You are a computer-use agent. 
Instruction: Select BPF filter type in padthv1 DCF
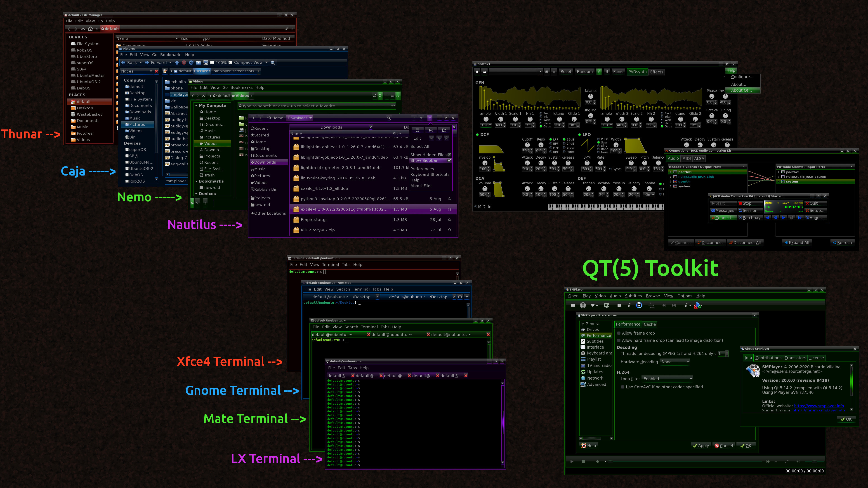tap(551, 143)
